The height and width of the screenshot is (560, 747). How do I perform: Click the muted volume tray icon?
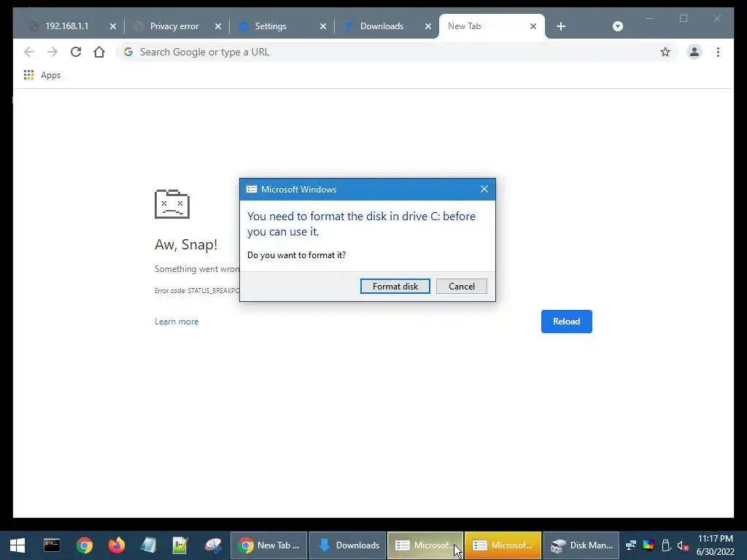coord(683,545)
